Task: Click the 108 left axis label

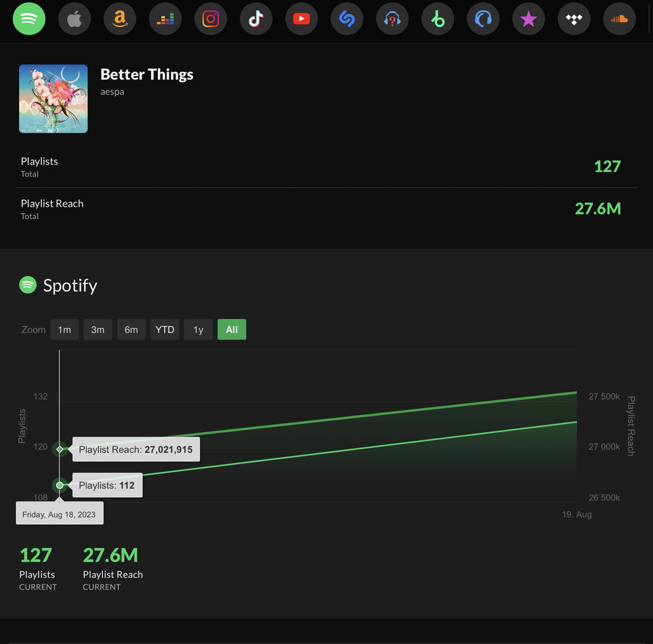Action: (x=40, y=498)
